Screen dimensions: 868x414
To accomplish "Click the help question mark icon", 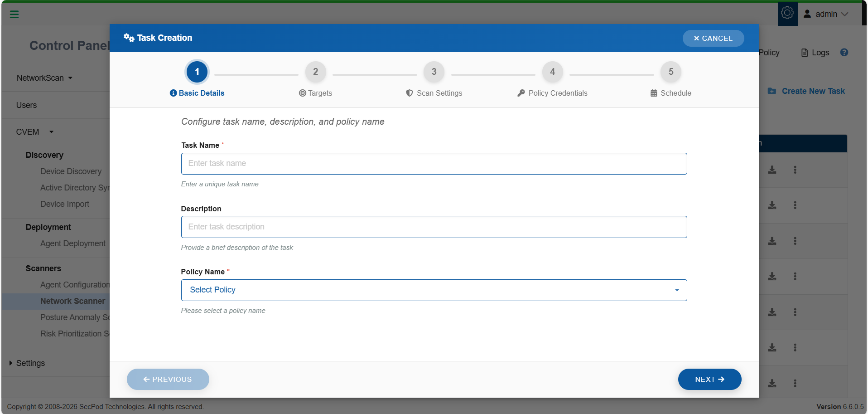I will click(844, 53).
